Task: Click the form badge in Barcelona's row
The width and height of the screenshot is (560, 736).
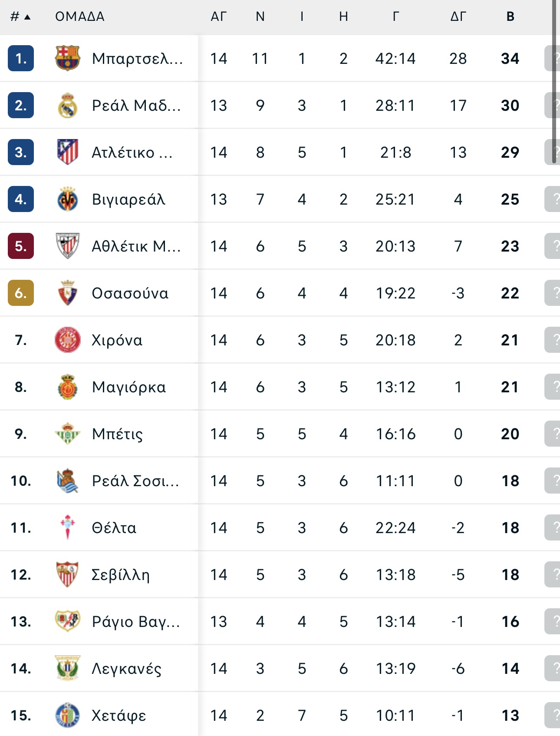Action: click(552, 58)
